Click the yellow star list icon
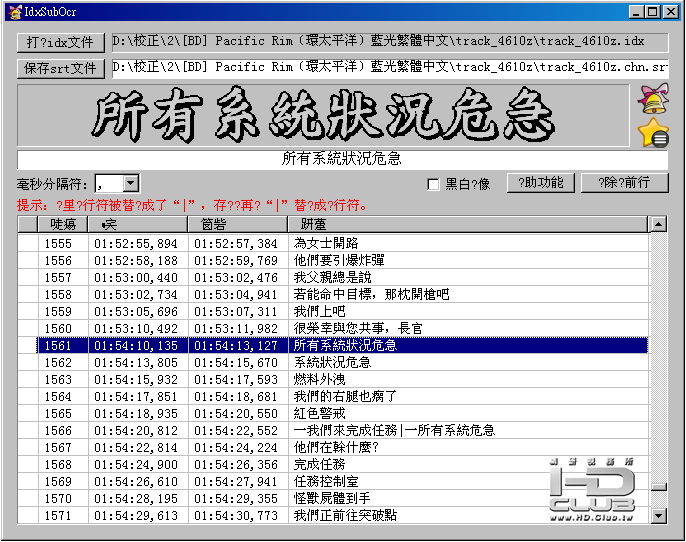686x542 pixels. 653,132
